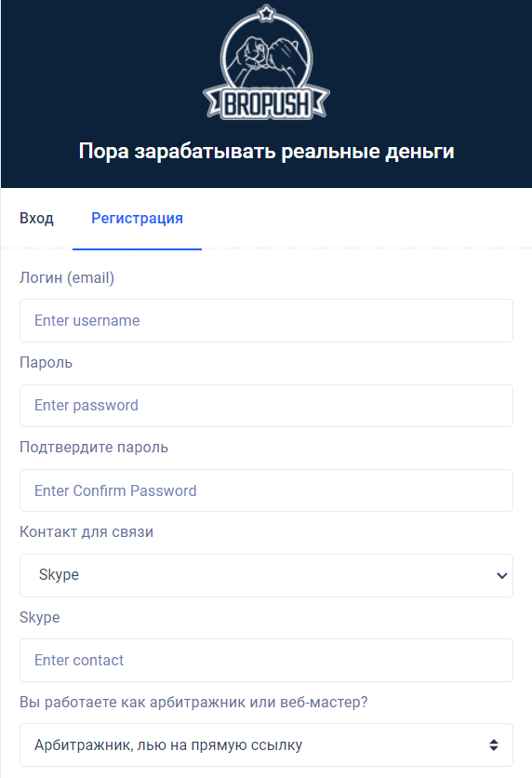Click the Логин (email) label
Viewport: 532px width, 778px height.
pyautogui.click(x=67, y=278)
